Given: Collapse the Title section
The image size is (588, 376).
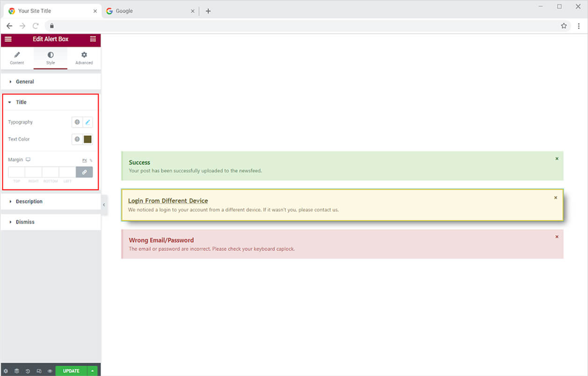Looking at the screenshot, I should pos(21,102).
